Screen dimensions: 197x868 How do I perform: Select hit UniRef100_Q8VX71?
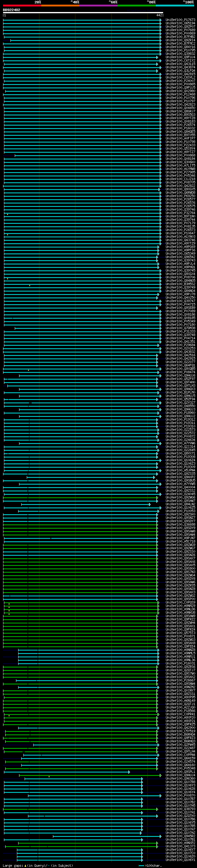(180, 454)
